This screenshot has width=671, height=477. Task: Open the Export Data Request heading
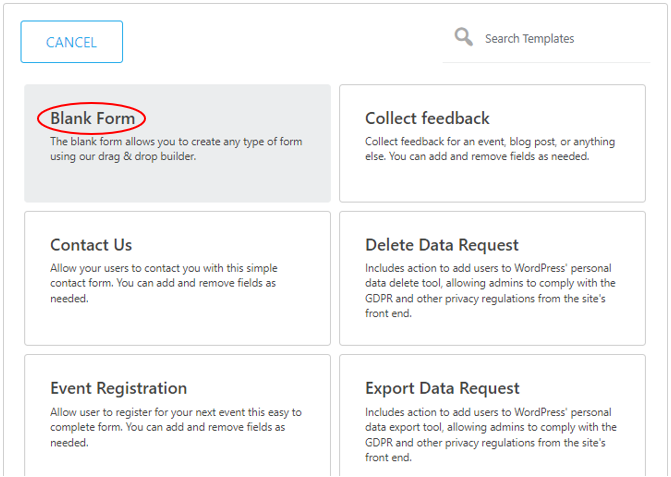click(x=442, y=388)
